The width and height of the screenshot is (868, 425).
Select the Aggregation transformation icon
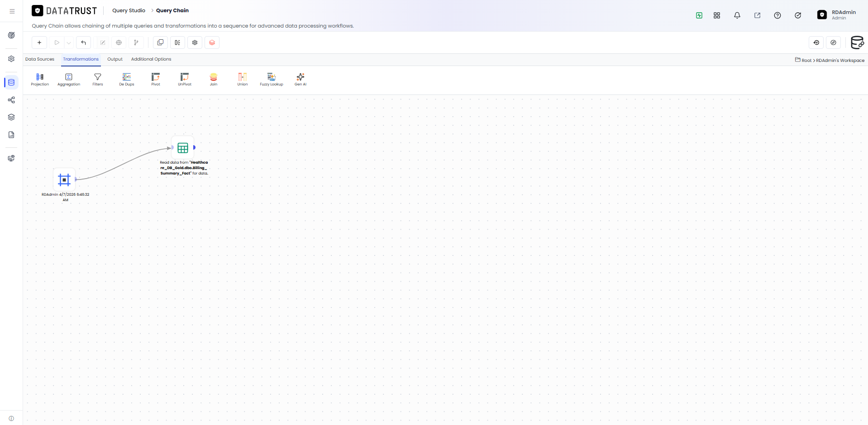click(x=69, y=79)
